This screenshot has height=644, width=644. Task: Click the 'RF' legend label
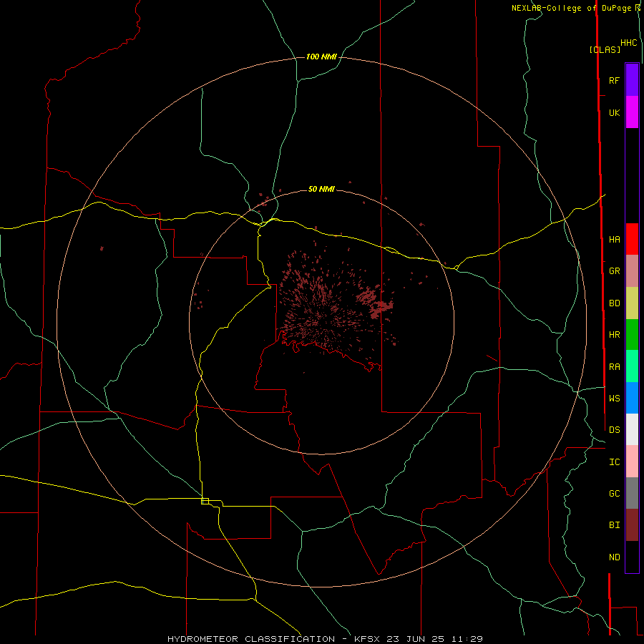tap(615, 80)
